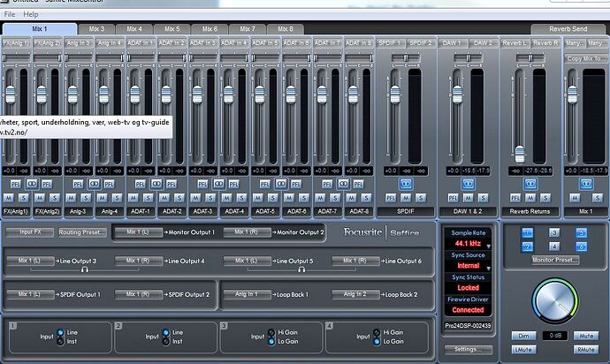Toggle stereo link for ADAT-3 and ADAT-4
The image size is (610, 364).
(x=218, y=184)
